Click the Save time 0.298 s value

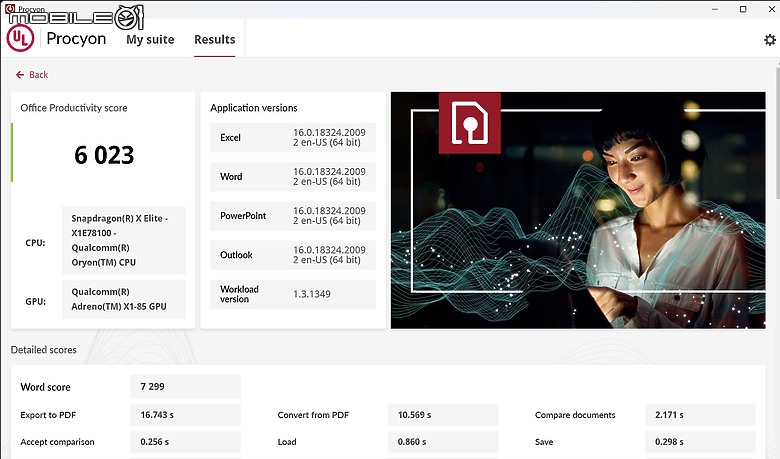(x=700, y=442)
